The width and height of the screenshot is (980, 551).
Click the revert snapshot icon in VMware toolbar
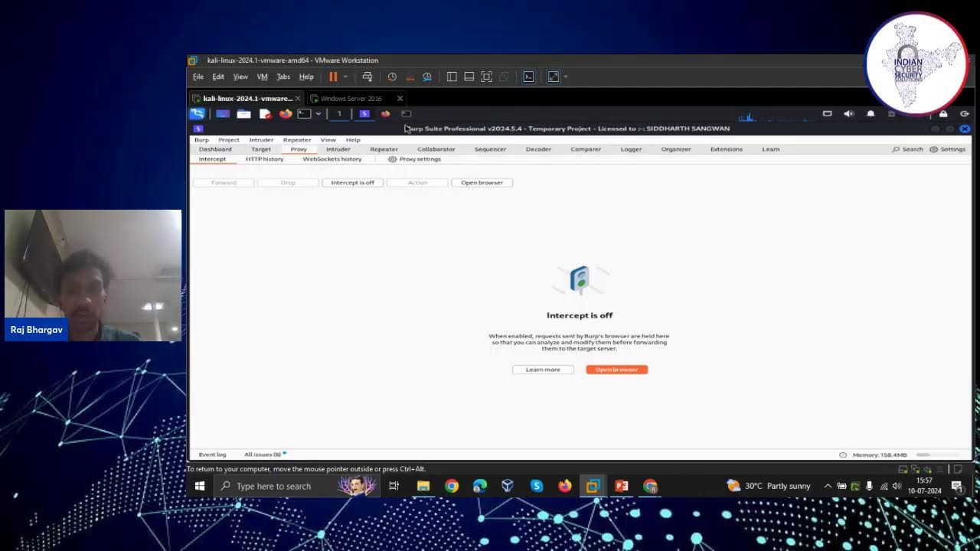click(410, 77)
